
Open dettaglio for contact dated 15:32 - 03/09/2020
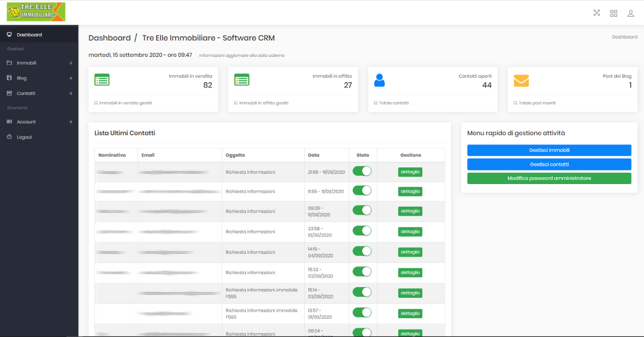click(410, 273)
